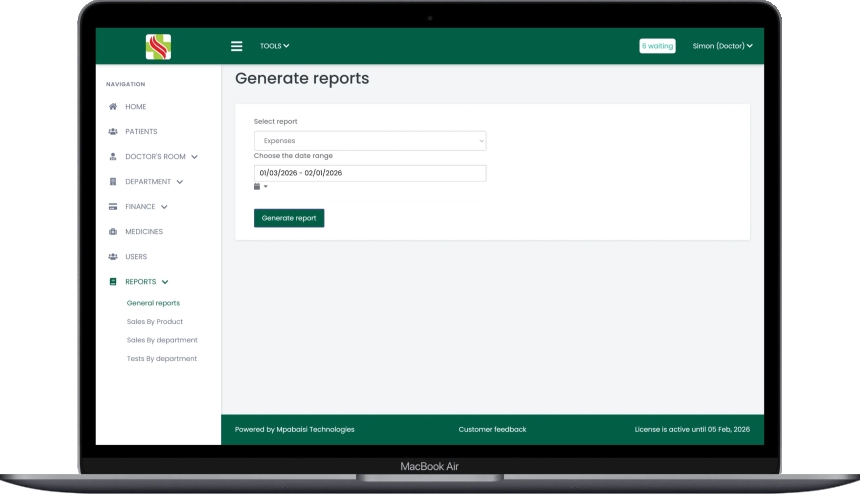The height and width of the screenshot is (494, 860).
Task: Click the Department building icon
Action: pyautogui.click(x=113, y=182)
